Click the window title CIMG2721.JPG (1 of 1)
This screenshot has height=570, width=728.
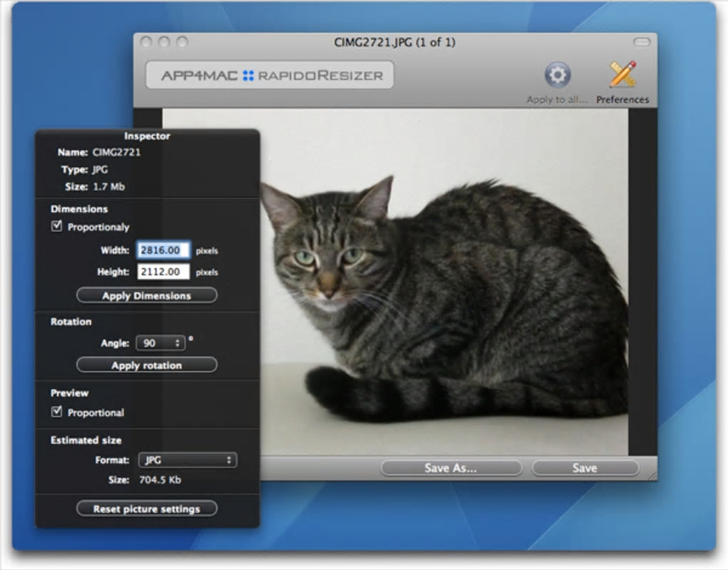pyautogui.click(x=395, y=42)
